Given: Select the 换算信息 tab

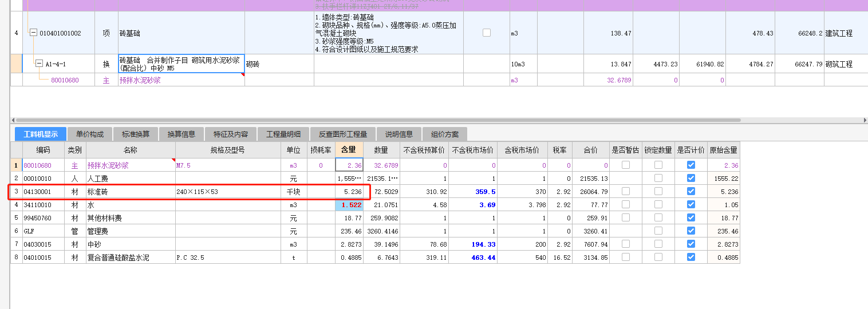Looking at the screenshot, I should pyautogui.click(x=182, y=134).
